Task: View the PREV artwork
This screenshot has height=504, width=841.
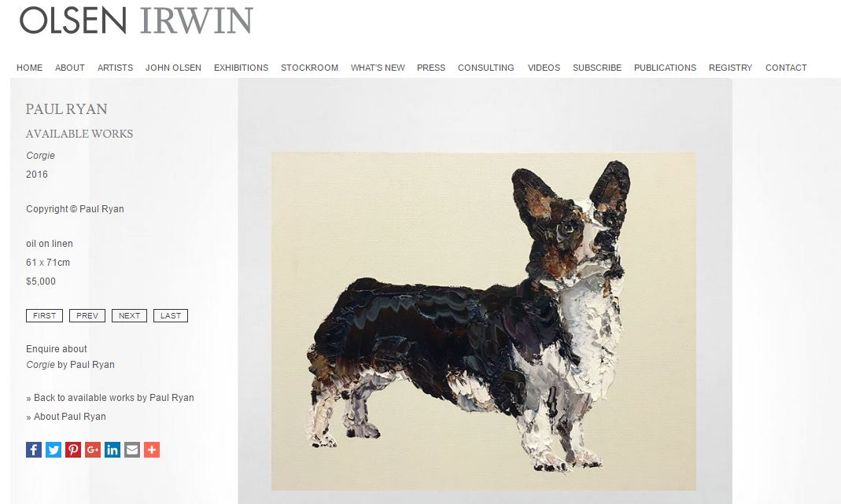Action: pos(87,316)
